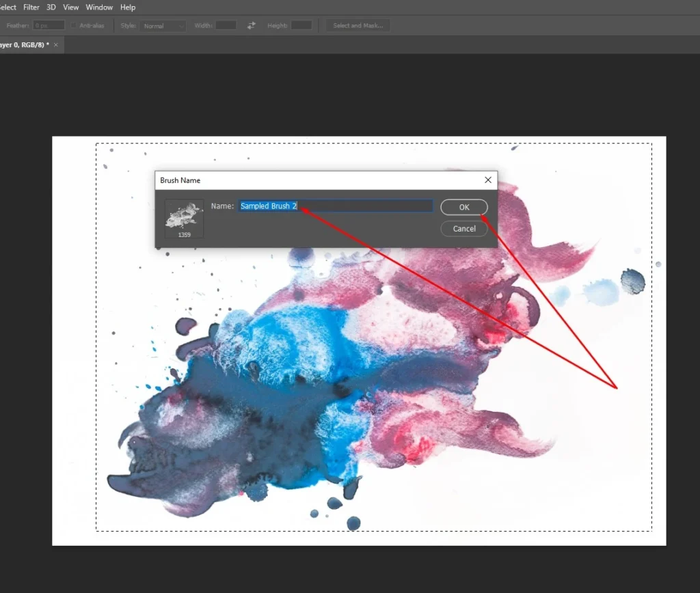Image resolution: width=700 pixels, height=593 pixels.
Task: Focus the Feather value field
Action: [49, 25]
